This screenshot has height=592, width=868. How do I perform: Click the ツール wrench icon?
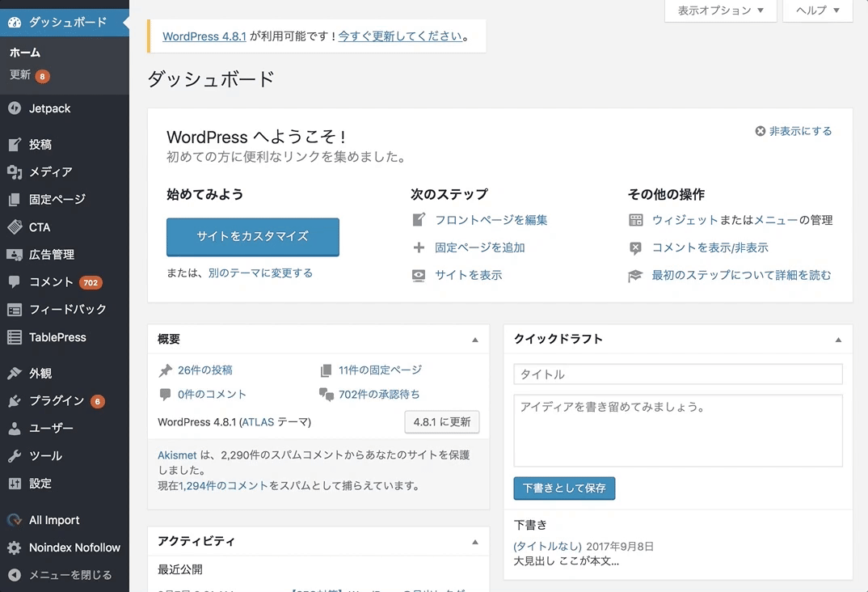(15, 456)
